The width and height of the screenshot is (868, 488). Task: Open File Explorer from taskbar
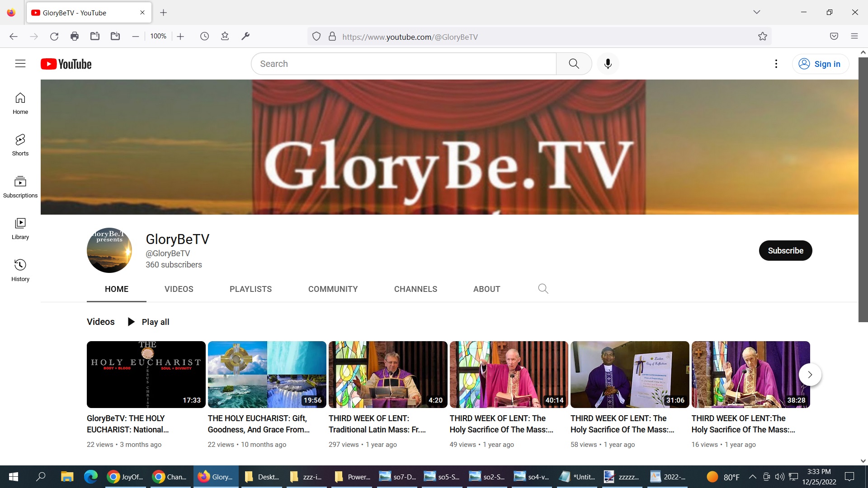point(67,477)
